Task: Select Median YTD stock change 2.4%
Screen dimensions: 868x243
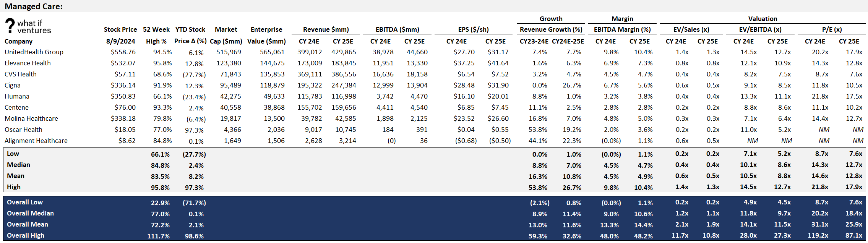Action: (x=196, y=165)
